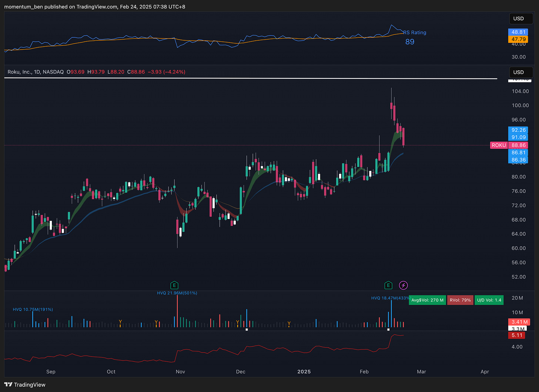Open the February earnings E marker
The height and width of the screenshot is (392, 539).
(388, 285)
